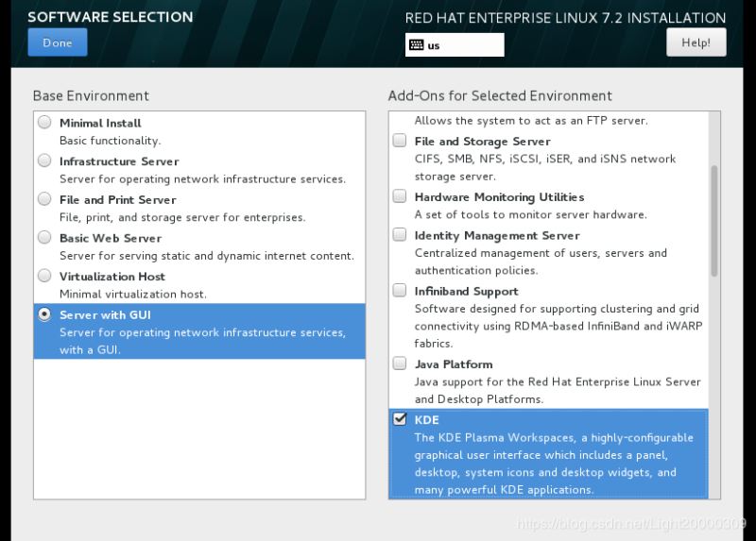Select the Minimal Install radio button
Viewport: 756px width, 541px height.
point(44,123)
